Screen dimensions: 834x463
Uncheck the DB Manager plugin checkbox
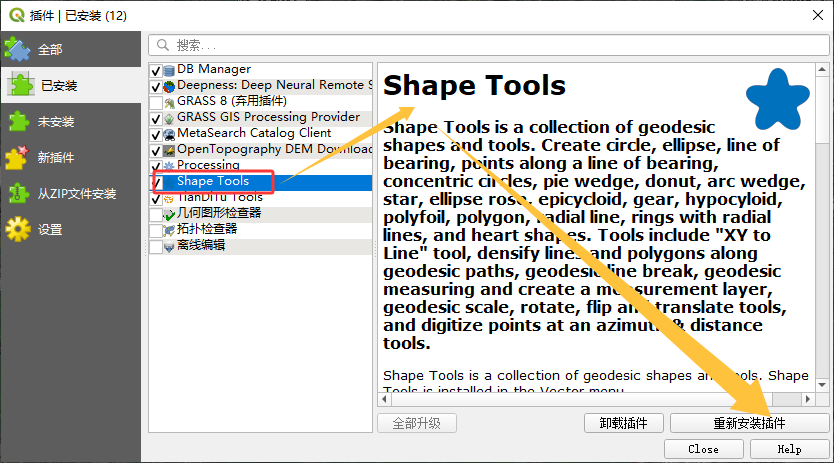(156, 71)
